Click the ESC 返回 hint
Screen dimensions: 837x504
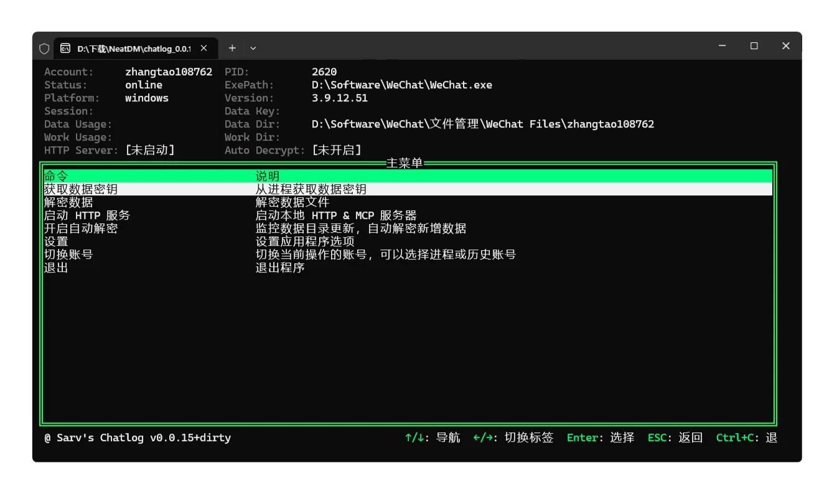coord(675,437)
